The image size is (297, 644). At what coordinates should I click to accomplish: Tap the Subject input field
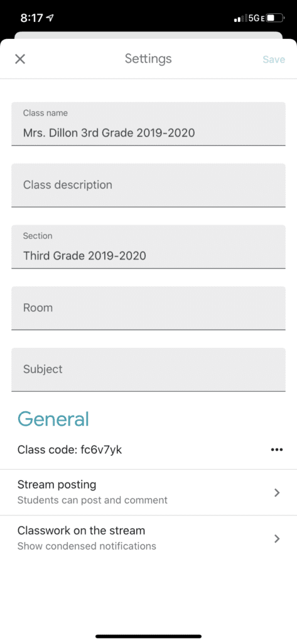click(148, 370)
